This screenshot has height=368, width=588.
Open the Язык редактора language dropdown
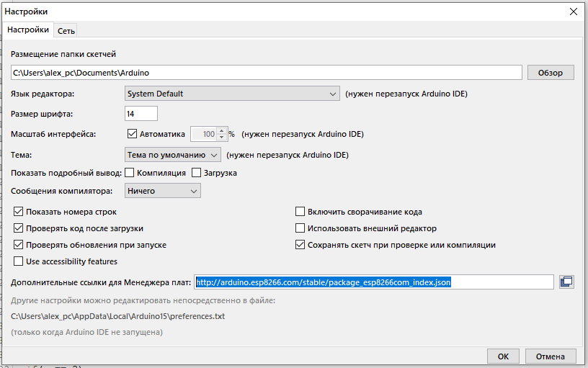click(232, 94)
